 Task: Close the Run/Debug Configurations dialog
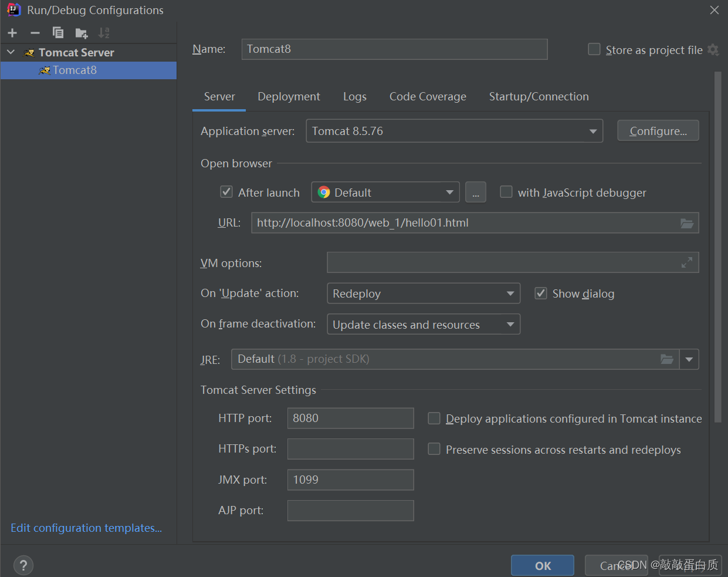coord(714,10)
